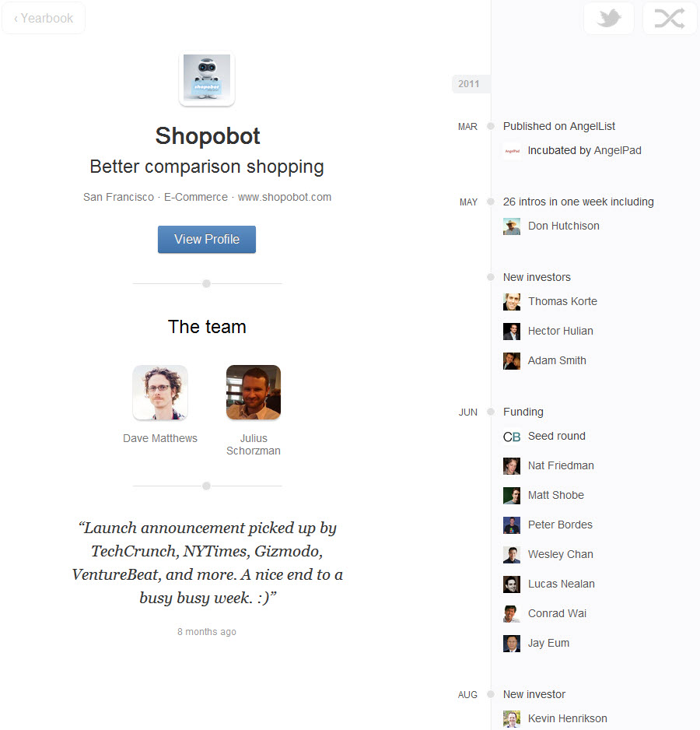
Task: Click the shuffle random startup icon
Action: (x=670, y=18)
